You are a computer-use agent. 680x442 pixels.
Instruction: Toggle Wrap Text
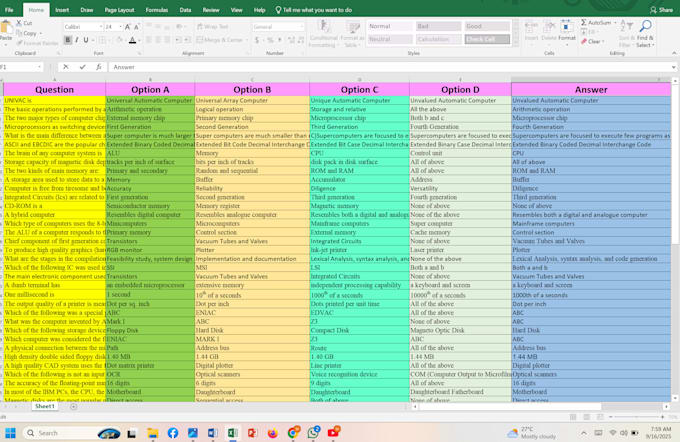212,27
